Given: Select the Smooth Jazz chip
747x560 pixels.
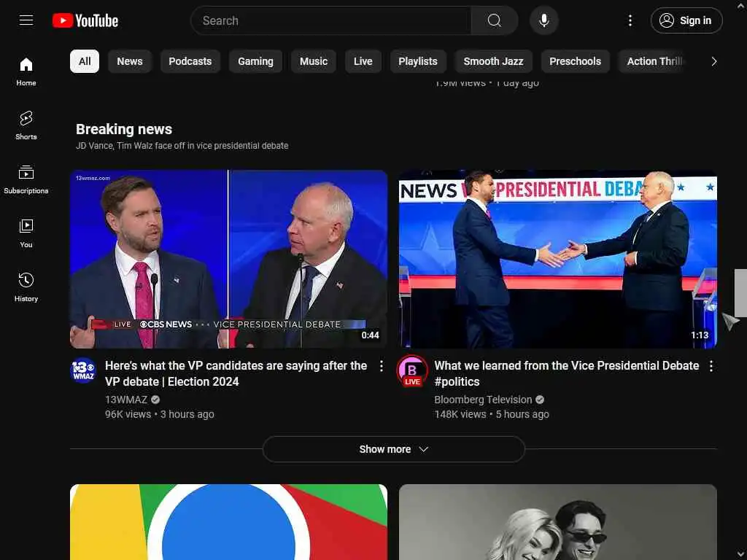Looking at the screenshot, I should (494, 61).
